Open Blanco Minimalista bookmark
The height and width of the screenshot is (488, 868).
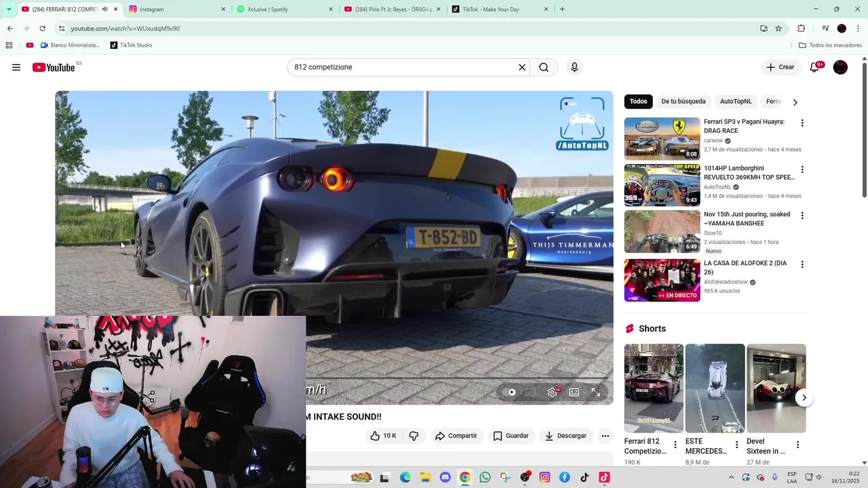[x=70, y=45]
